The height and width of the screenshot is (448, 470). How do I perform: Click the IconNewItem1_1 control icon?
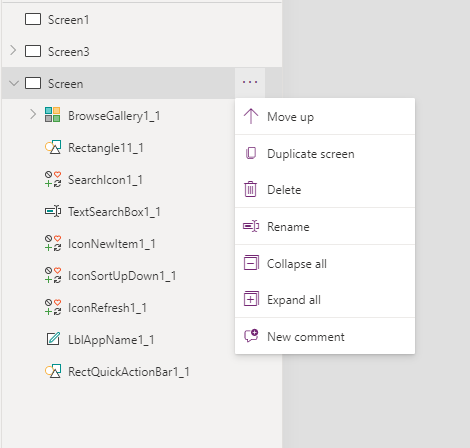tap(53, 243)
